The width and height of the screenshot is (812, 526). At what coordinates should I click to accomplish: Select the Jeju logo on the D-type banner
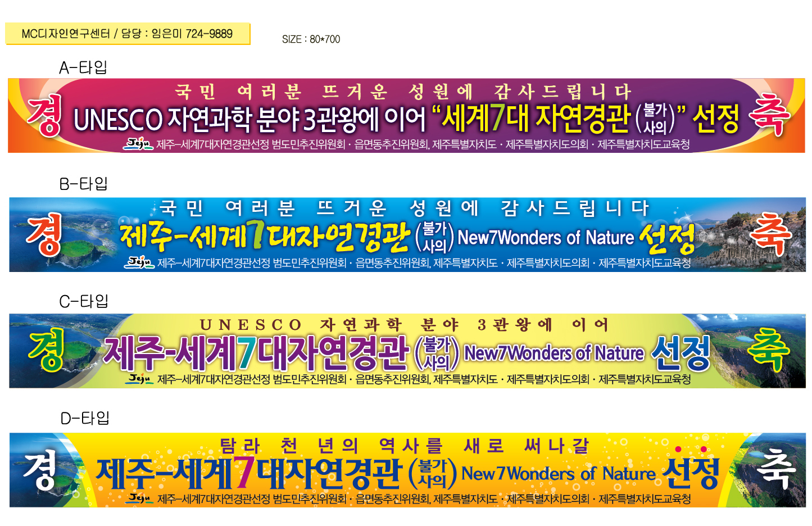(x=140, y=497)
